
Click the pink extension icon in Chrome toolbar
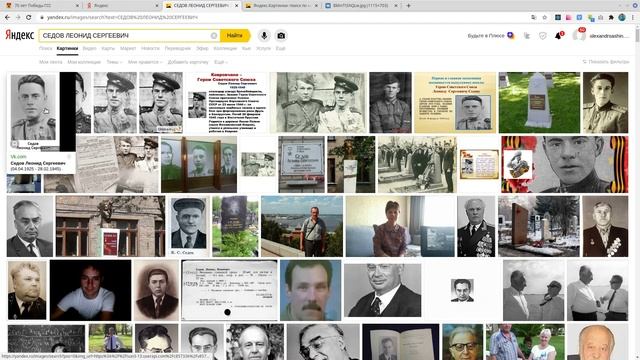point(569,18)
